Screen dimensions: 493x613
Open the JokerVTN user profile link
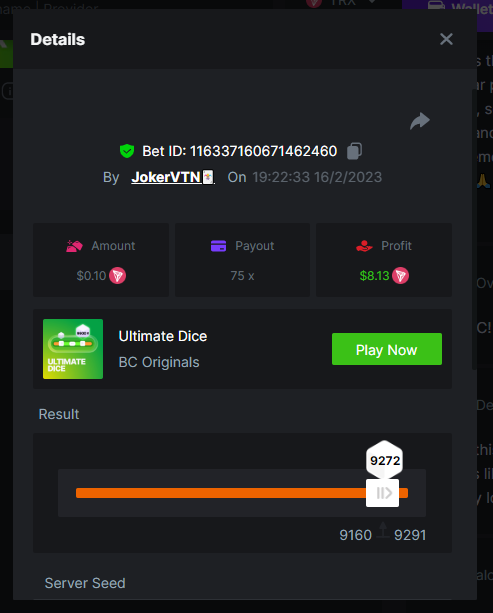click(x=166, y=177)
